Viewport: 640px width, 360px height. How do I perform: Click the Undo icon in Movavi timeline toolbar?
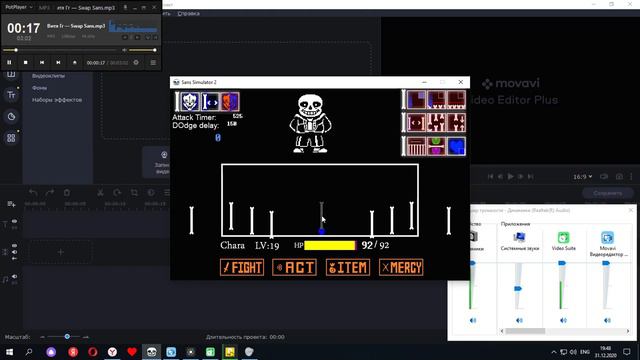(x=33, y=192)
